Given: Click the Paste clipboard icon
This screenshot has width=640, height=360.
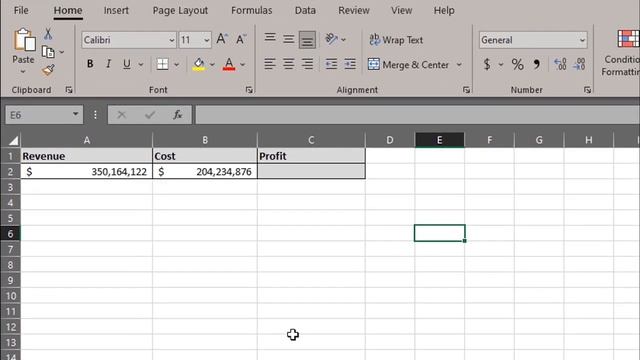Looking at the screenshot, I should [x=24, y=40].
